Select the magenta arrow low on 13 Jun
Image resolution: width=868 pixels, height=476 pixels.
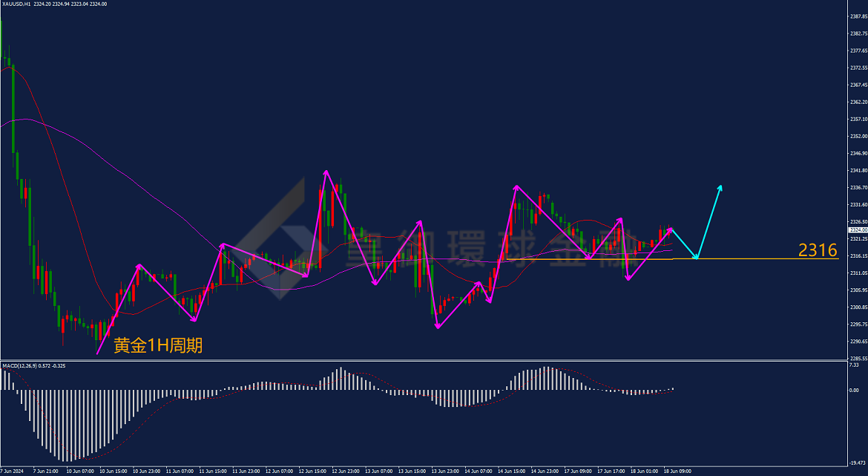(438, 327)
